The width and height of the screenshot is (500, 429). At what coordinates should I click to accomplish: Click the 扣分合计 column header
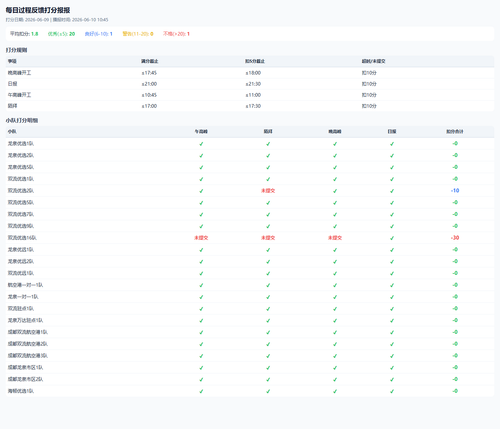tap(455, 132)
